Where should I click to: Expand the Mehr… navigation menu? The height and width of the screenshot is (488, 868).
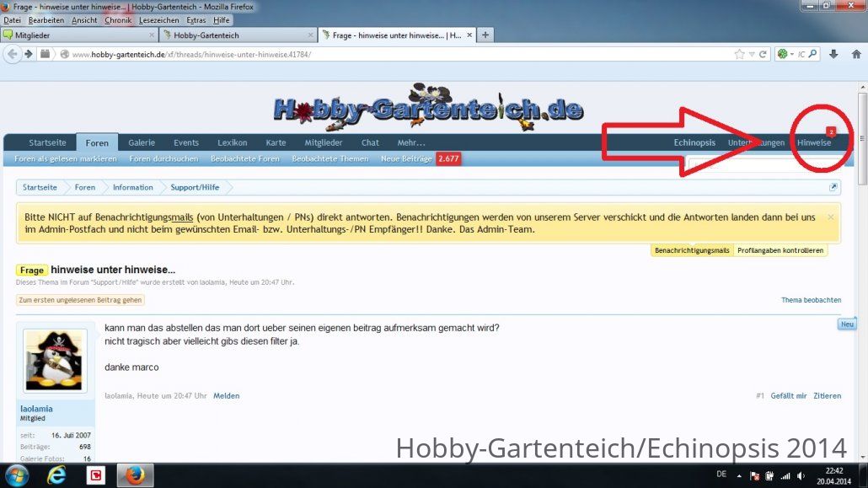[411, 142]
